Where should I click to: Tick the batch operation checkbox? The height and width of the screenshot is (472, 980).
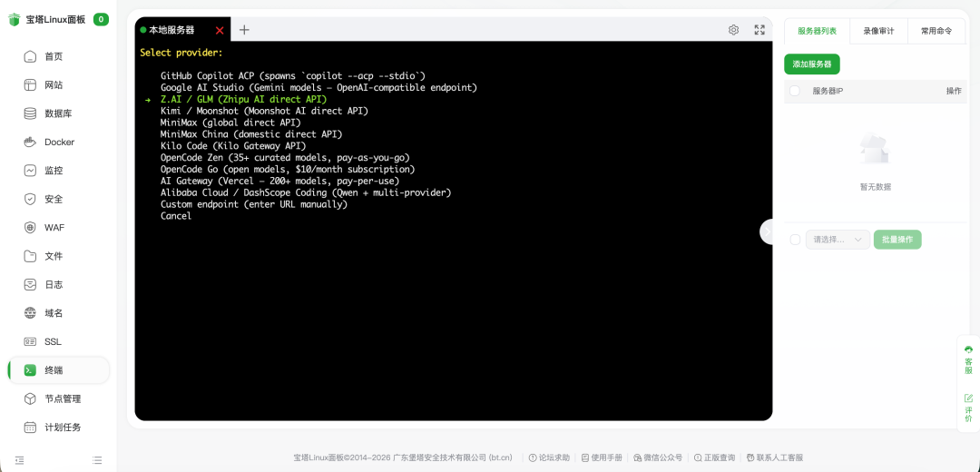[795, 240]
